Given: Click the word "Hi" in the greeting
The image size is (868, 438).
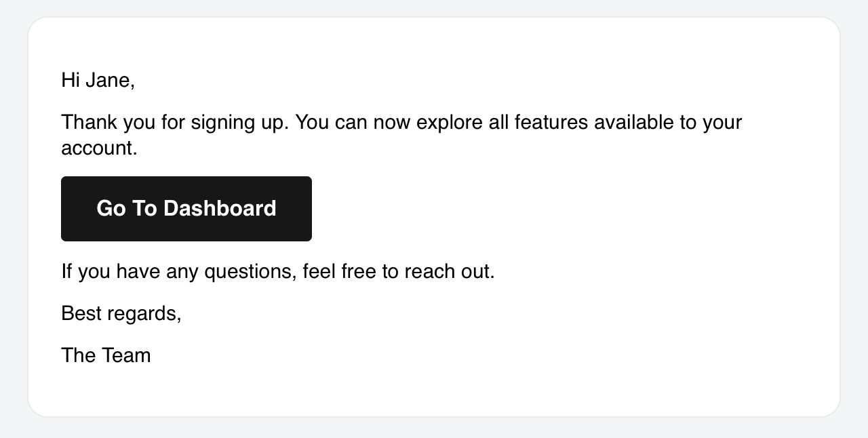Looking at the screenshot, I should pos(71,81).
